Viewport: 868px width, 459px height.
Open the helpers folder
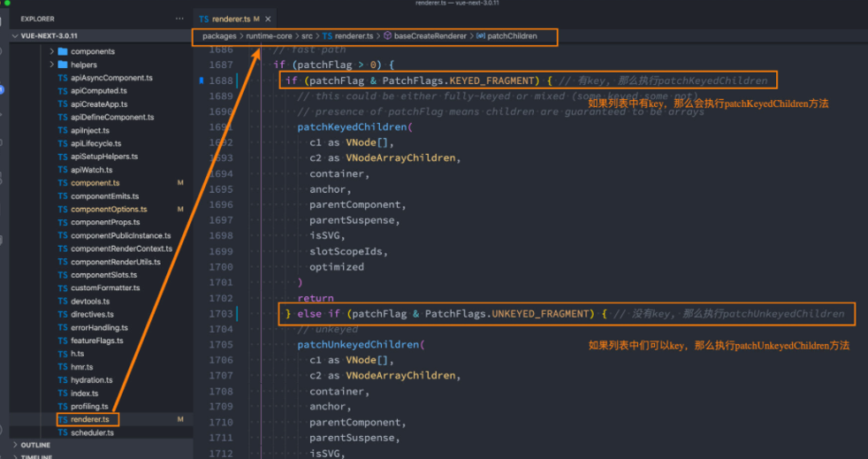(84, 65)
